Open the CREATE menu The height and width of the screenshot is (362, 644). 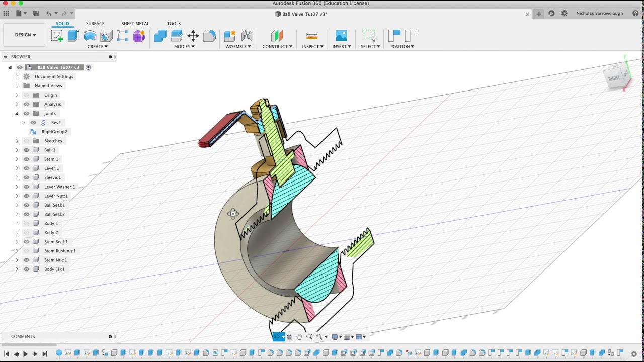98,47
